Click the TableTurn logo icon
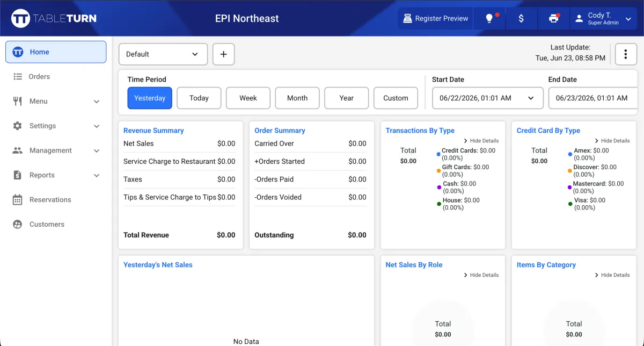This screenshot has height=346, width=644. 20,18
